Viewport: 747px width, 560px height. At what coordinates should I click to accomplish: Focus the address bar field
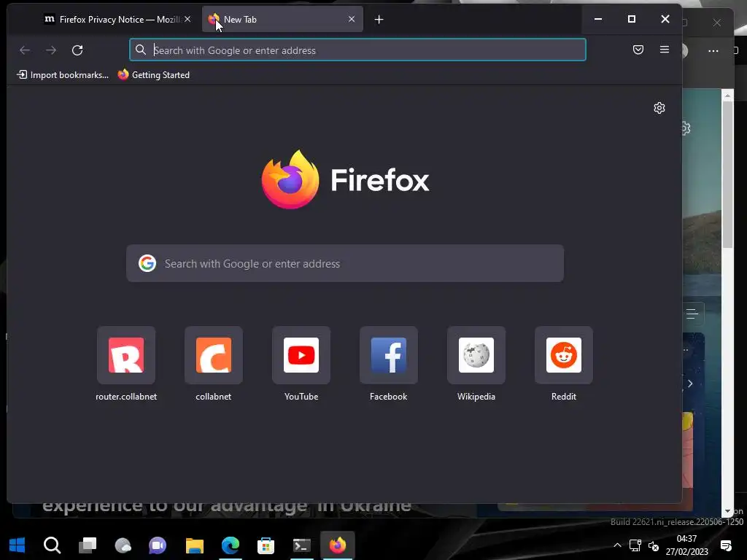tap(357, 50)
